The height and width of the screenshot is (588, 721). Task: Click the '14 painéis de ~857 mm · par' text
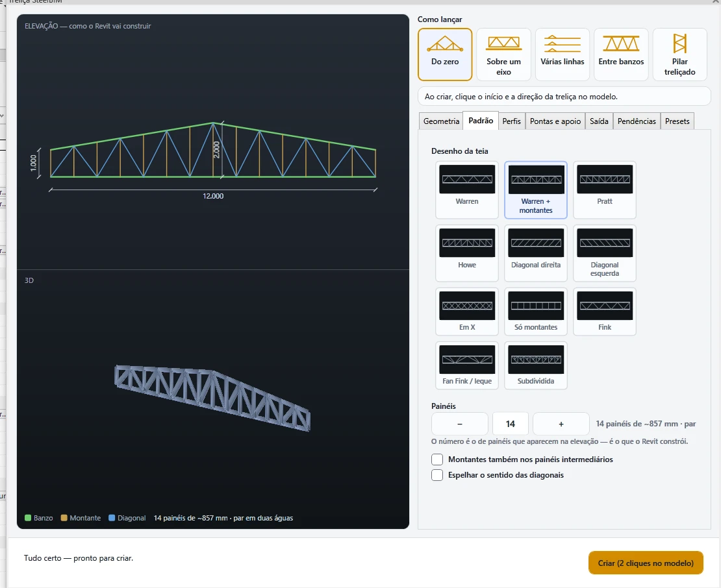(646, 424)
